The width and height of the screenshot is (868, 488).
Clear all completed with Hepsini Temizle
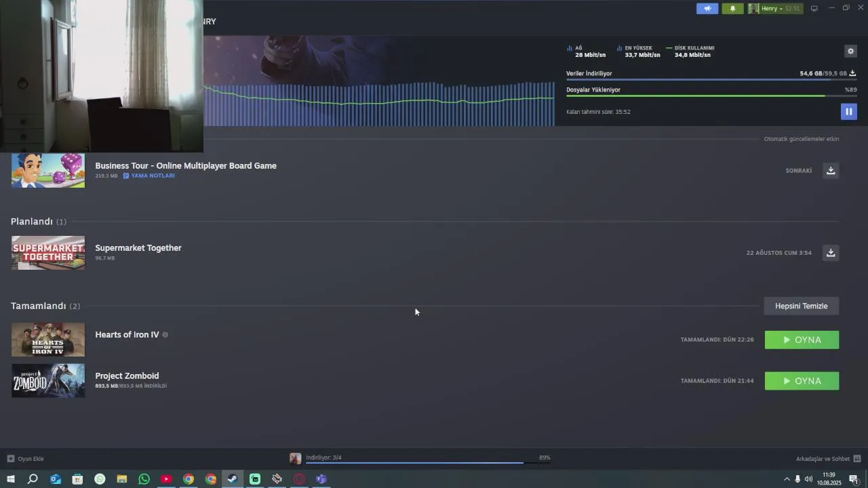click(802, 306)
